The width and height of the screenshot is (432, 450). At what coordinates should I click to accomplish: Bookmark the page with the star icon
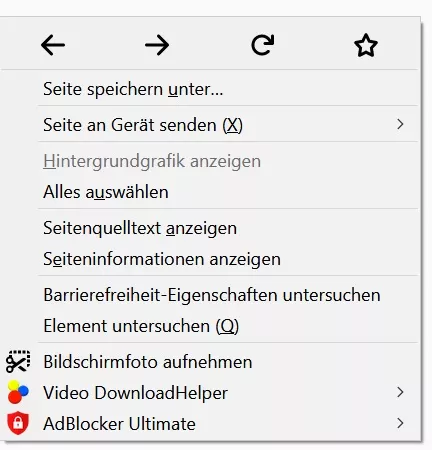pyautogui.click(x=366, y=45)
